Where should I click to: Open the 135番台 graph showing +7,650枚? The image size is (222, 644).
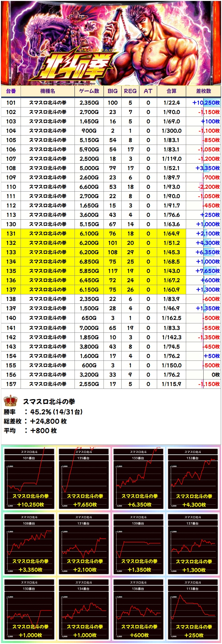tap(84, 479)
